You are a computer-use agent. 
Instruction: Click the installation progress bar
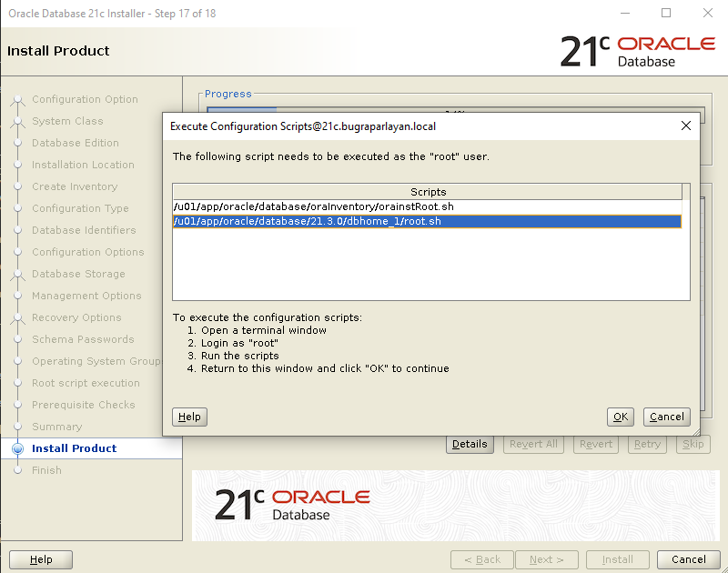click(x=456, y=109)
